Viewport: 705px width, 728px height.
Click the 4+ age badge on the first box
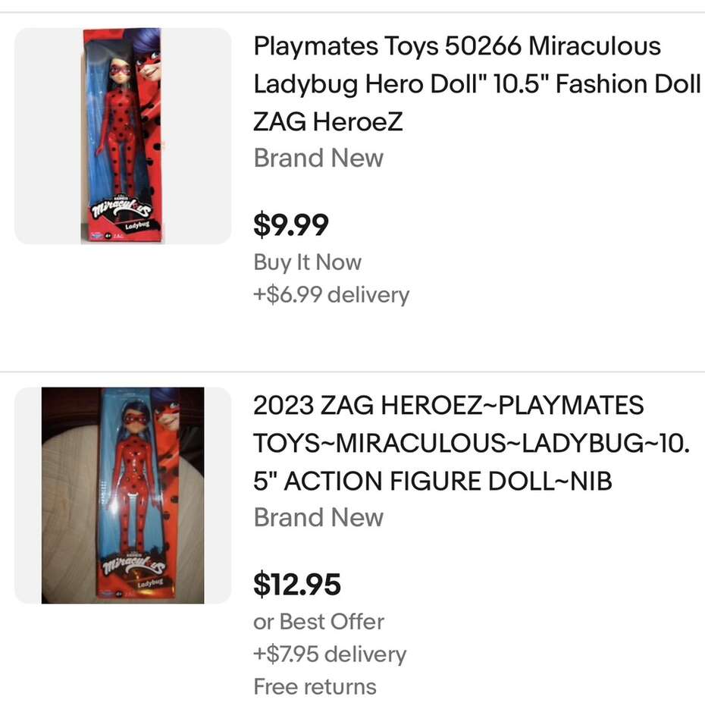[109, 236]
